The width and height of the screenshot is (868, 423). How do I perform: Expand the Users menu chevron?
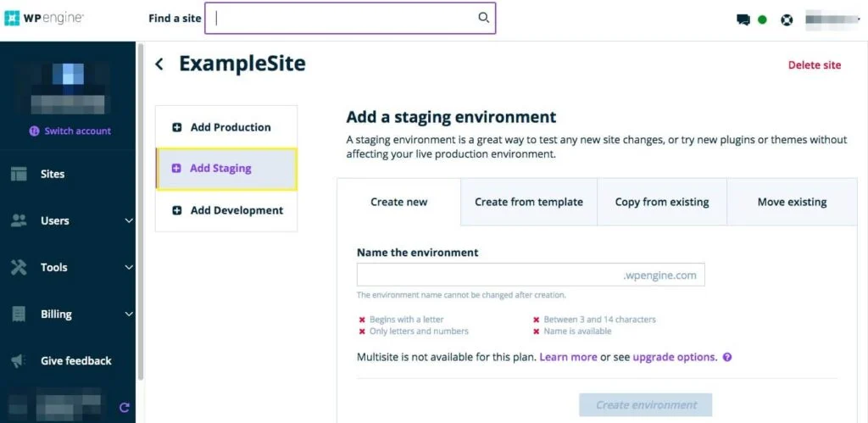tap(129, 221)
